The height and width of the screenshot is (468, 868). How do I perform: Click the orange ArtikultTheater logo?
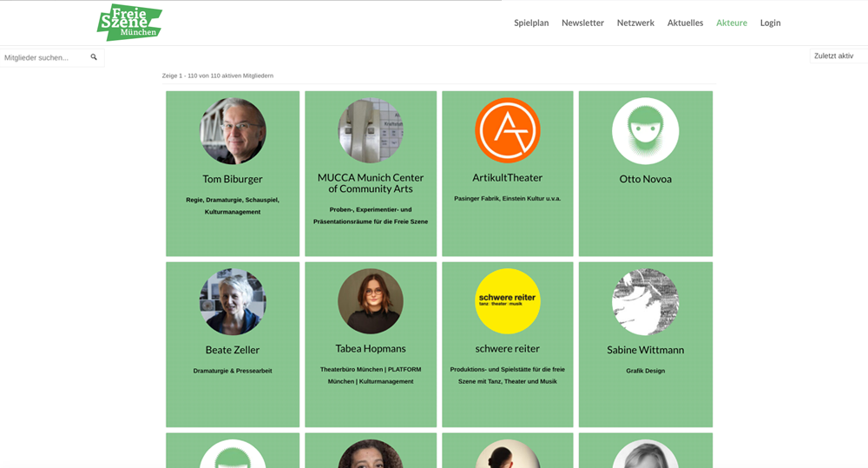pyautogui.click(x=508, y=130)
